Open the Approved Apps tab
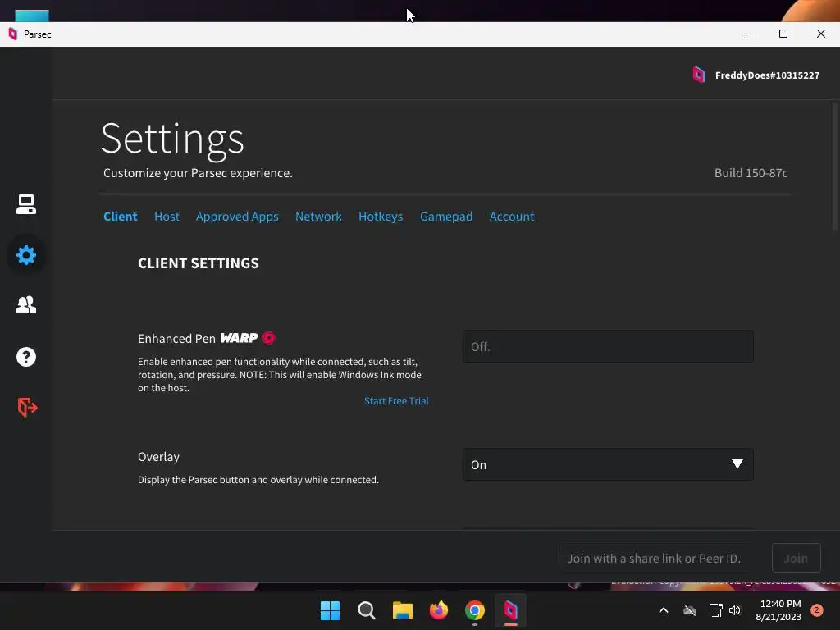 pos(237,217)
